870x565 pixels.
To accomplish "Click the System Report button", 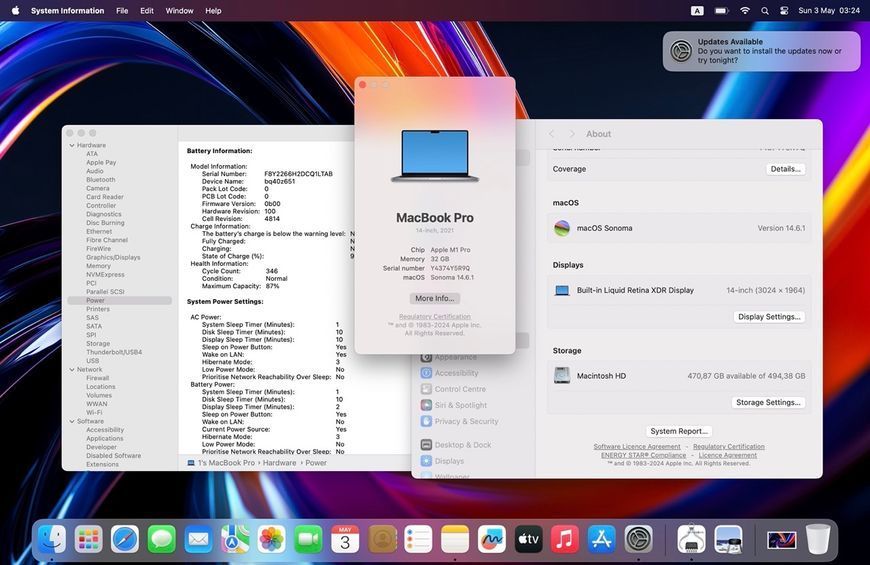I will [x=679, y=431].
